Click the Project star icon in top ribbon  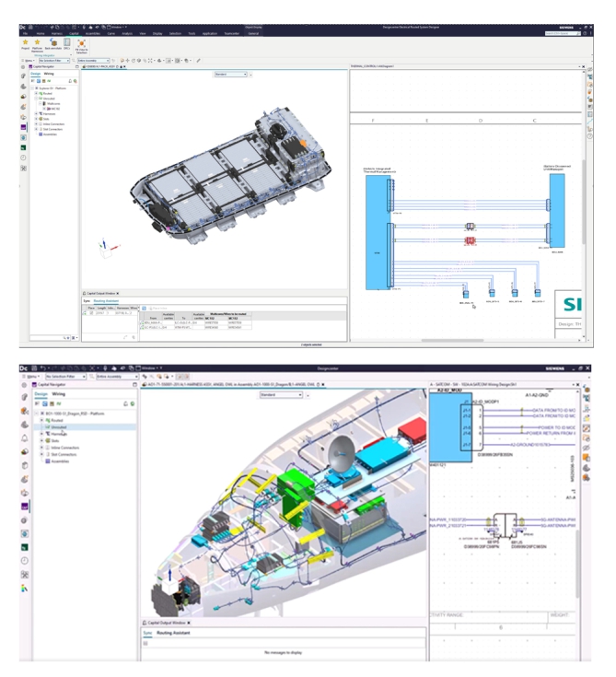(25, 42)
